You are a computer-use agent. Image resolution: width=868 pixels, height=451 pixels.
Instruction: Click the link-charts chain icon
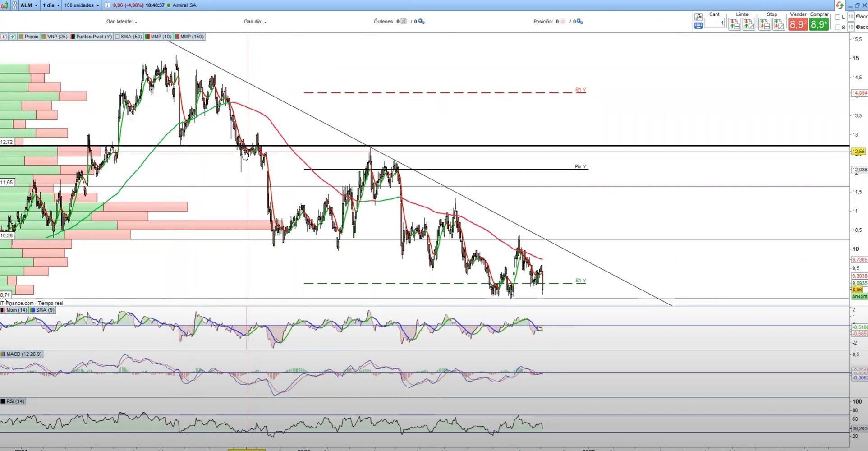pyautogui.click(x=14, y=5)
